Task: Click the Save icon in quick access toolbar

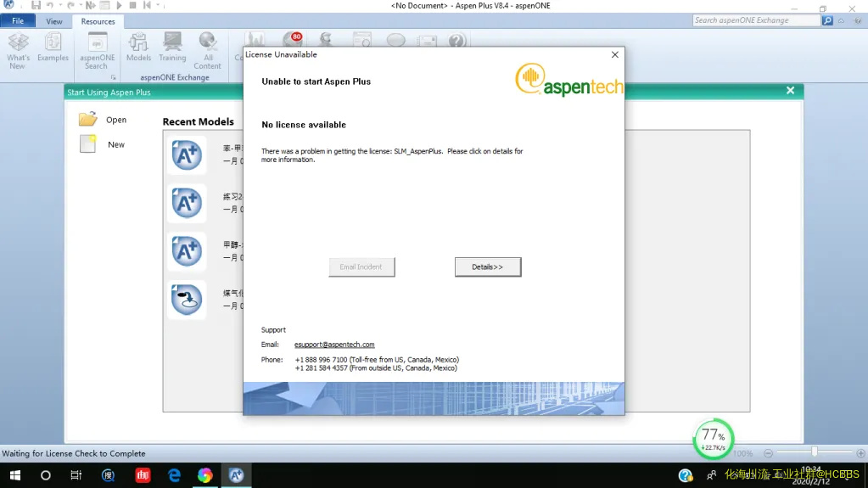Action: point(36,6)
